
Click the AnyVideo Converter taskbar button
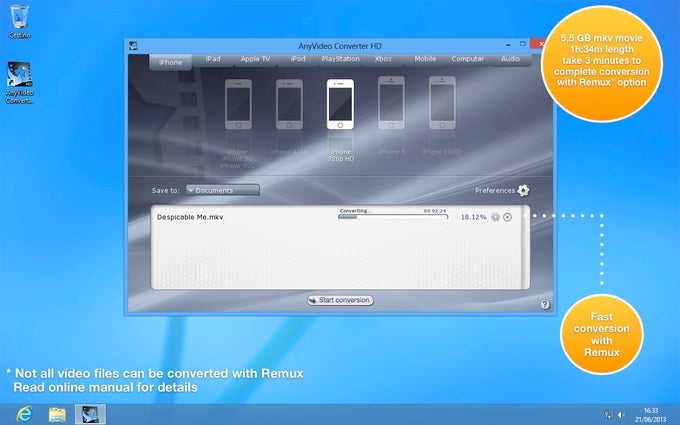click(90, 414)
